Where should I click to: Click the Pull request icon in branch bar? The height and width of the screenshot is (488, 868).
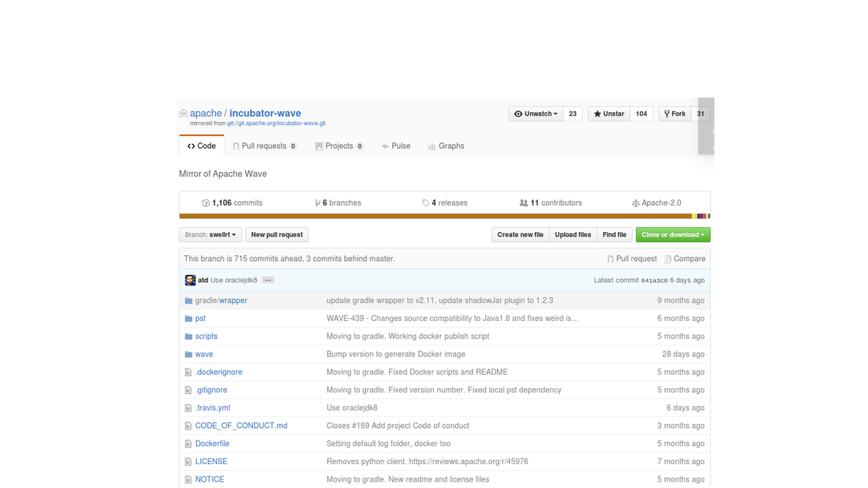[610, 259]
